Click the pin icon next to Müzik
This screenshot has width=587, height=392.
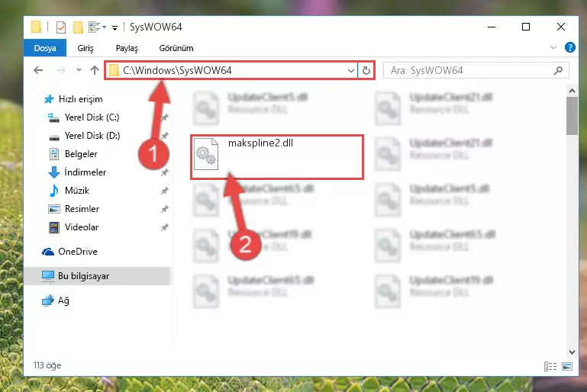(164, 191)
